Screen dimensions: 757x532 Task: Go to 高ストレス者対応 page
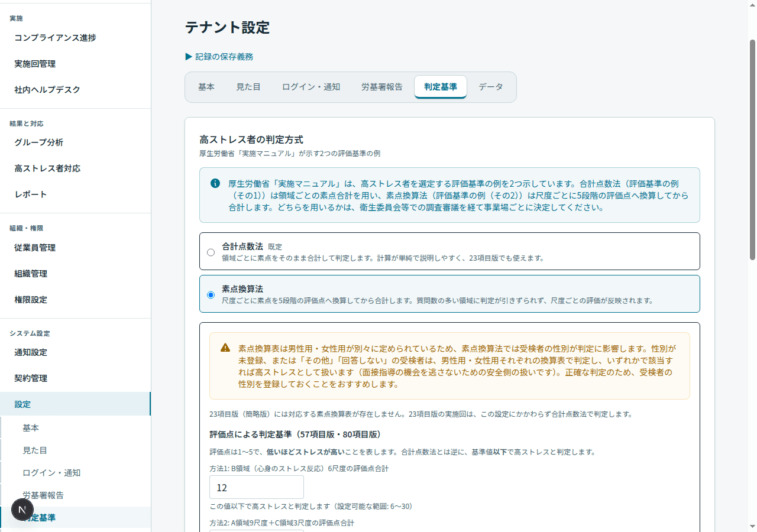[x=75, y=168]
